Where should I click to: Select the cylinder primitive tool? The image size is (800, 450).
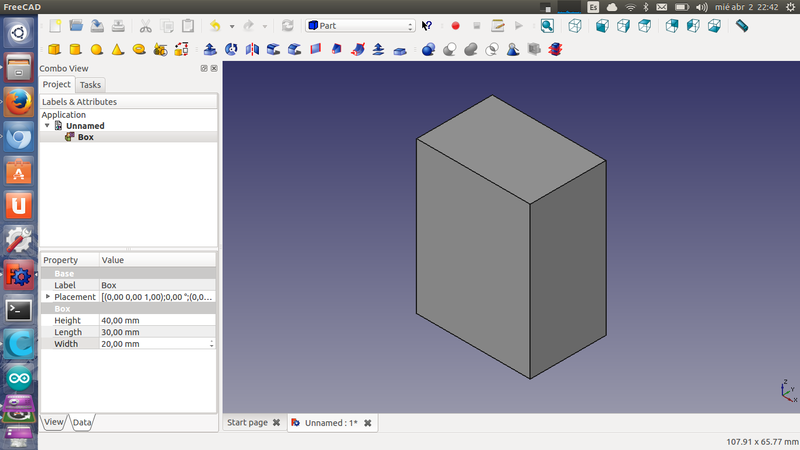(x=76, y=48)
